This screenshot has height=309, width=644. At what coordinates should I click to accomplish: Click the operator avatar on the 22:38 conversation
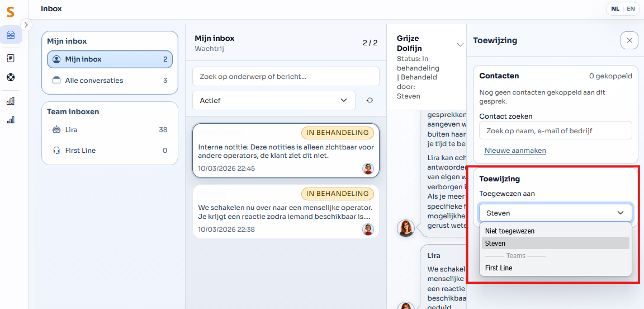click(x=368, y=229)
